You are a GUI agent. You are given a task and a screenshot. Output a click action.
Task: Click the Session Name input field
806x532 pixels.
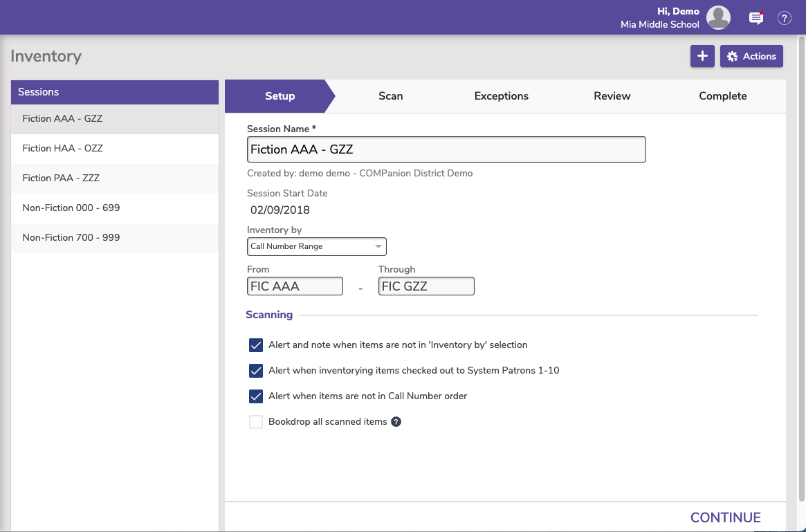pos(446,149)
